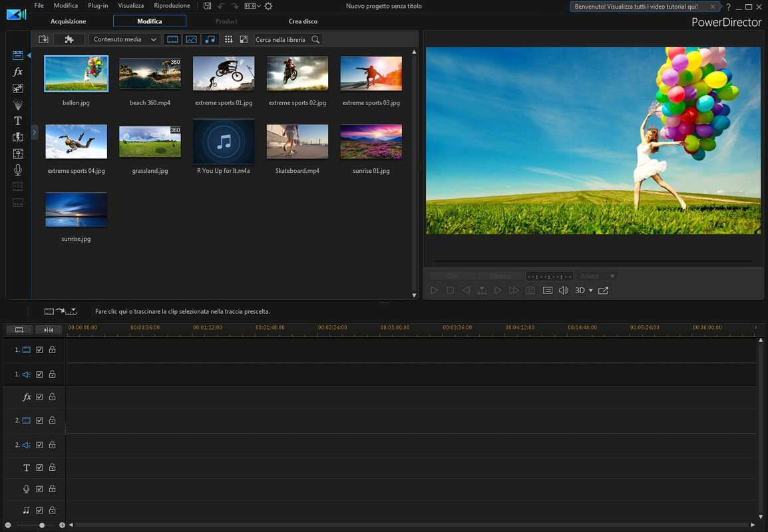Viewport: 768px width, 532px height.
Task: Click the library resize thumbnails icon
Action: [x=244, y=39]
